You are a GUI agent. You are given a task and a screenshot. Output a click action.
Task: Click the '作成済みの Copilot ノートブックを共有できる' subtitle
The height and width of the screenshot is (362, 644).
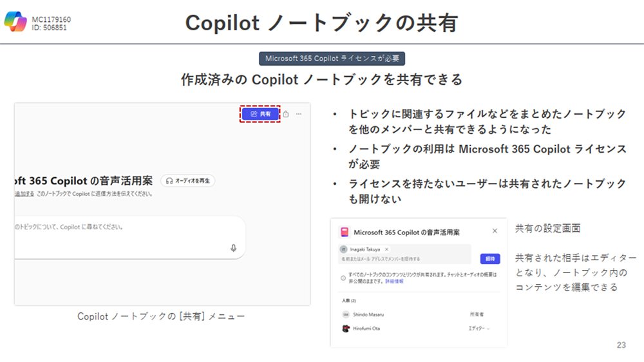click(321, 79)
